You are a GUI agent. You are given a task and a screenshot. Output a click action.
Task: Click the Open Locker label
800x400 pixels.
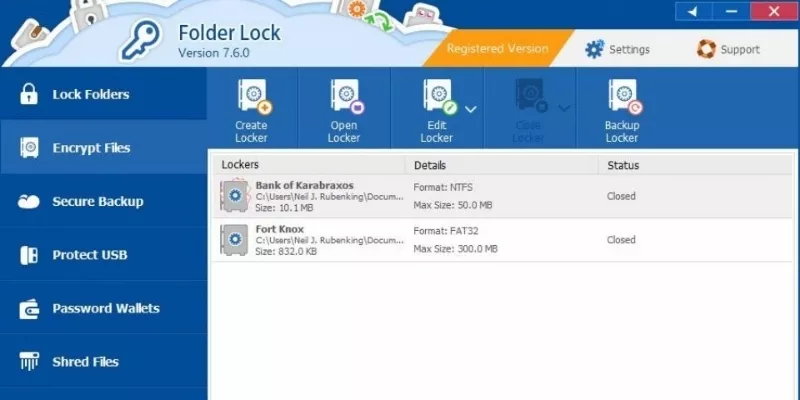pyautogui.click(x=344, y=132)
